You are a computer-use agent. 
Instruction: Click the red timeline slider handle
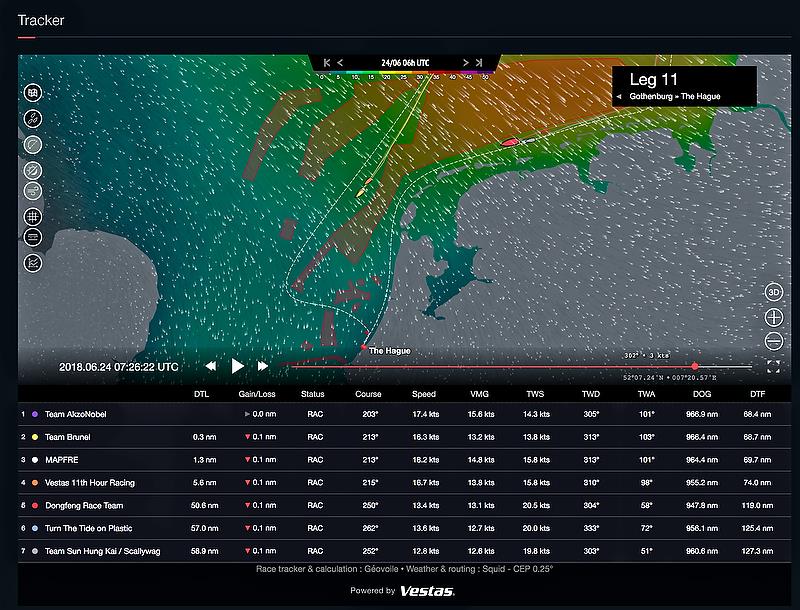tap(695, 366)
